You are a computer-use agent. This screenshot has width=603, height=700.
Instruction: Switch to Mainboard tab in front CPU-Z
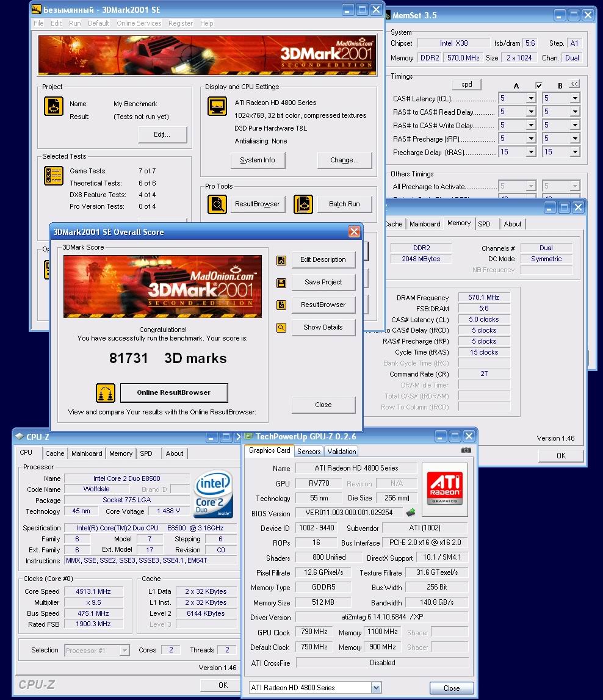coord(87,453)
